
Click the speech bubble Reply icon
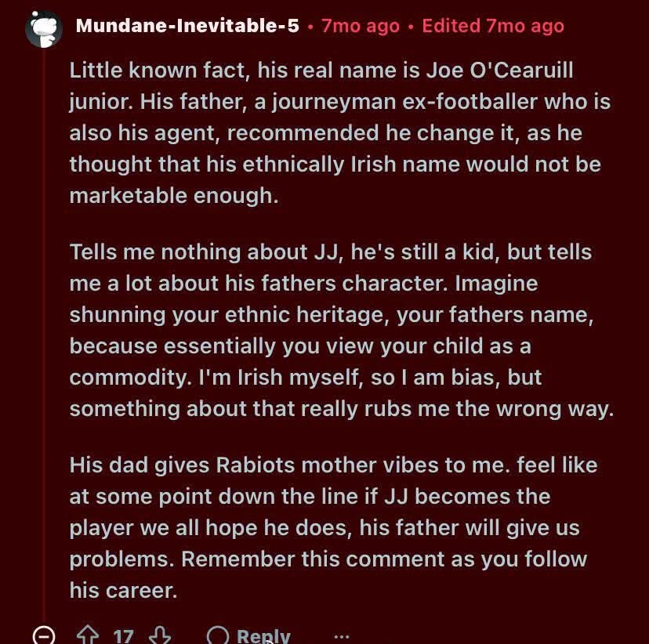[218, 635]
